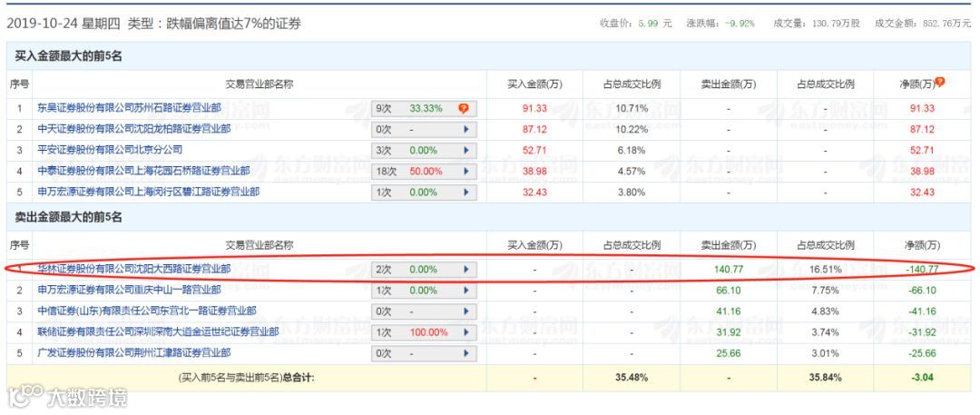This screenshot has width=980, height=415.
Task: Open 广发证券荆州江津路证券营业部 link
Action: (x=133, y=353)
